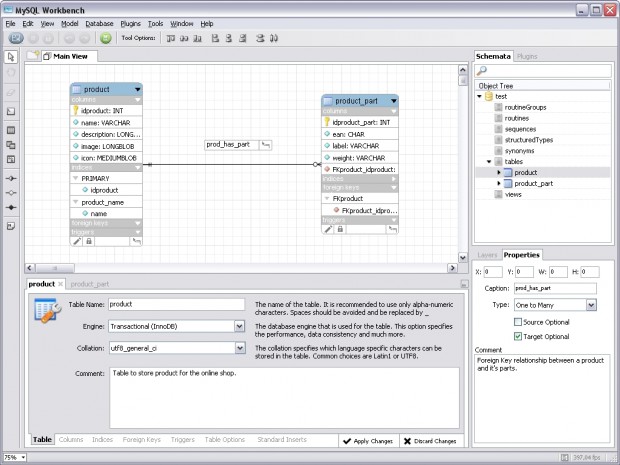Click Discard Changes
This screenshot has width=620, height=465.
430,441
